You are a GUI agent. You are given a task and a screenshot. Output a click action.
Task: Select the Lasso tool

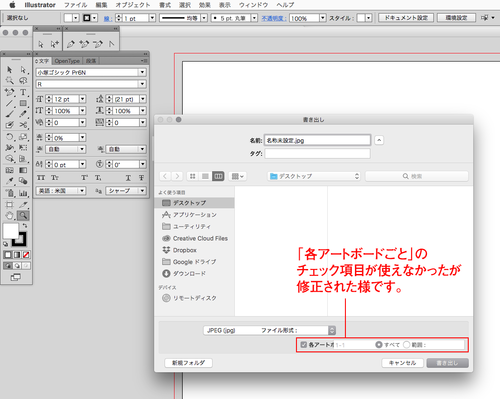[23, 81]
